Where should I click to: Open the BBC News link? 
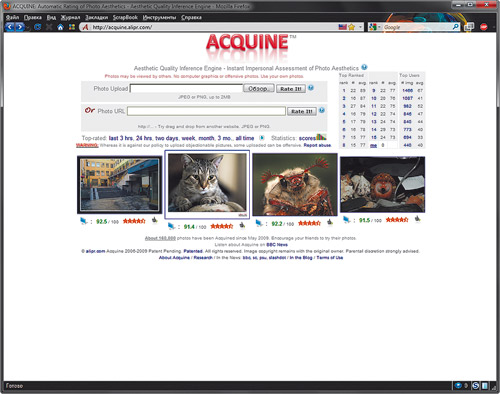click(277, 245)
